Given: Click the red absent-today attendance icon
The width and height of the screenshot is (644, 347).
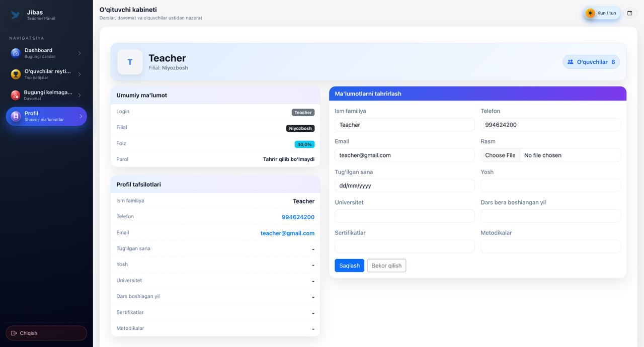Looking at the screenshot, I should click(x=16, y=95).
